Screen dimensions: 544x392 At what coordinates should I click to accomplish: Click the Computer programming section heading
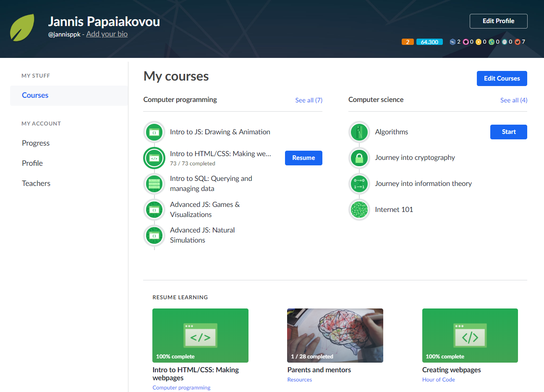click(180, 99)
